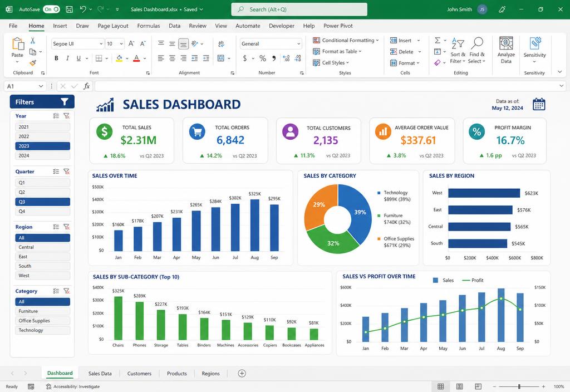Select year 2024 in Year slicer
Image resolution: width=570 pixels, height=392 pixels.
(42, 156)
